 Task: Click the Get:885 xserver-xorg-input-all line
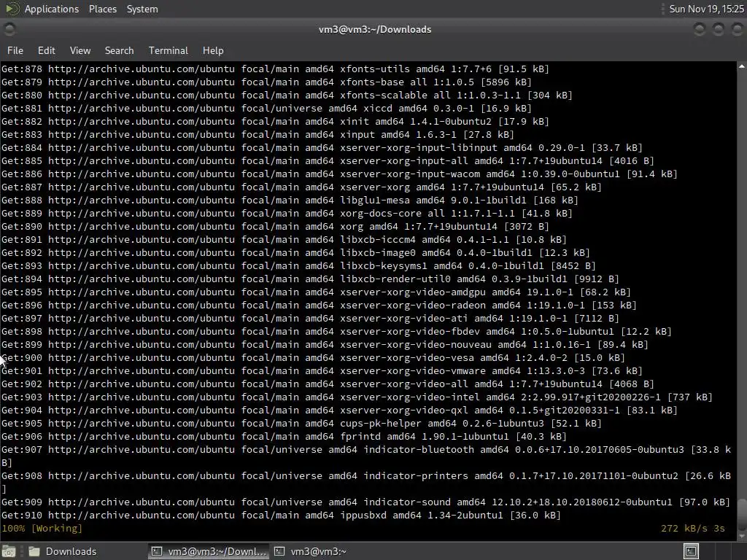(x=328, y=161)
